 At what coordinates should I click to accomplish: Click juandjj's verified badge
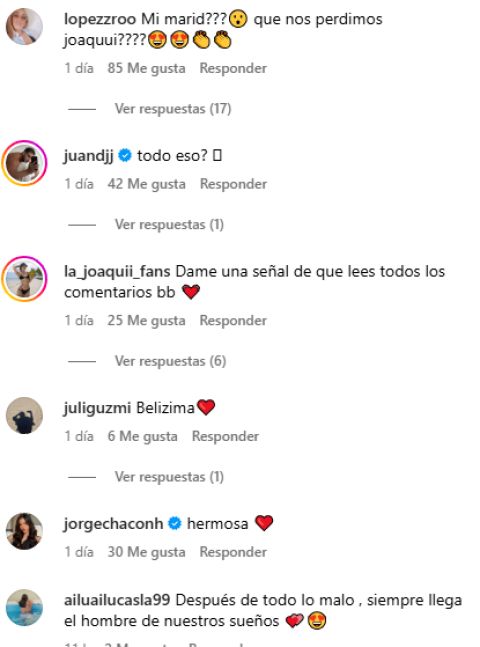125,156
